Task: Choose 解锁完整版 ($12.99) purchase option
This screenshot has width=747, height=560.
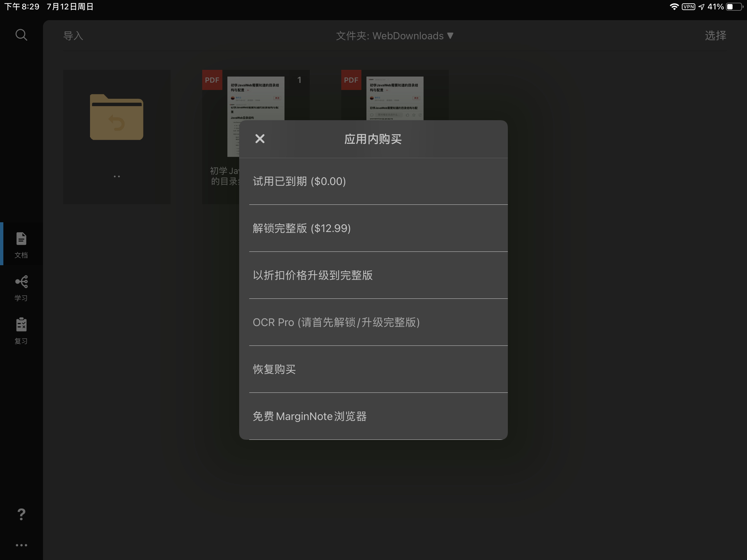Action: click(x=373, y=228)
